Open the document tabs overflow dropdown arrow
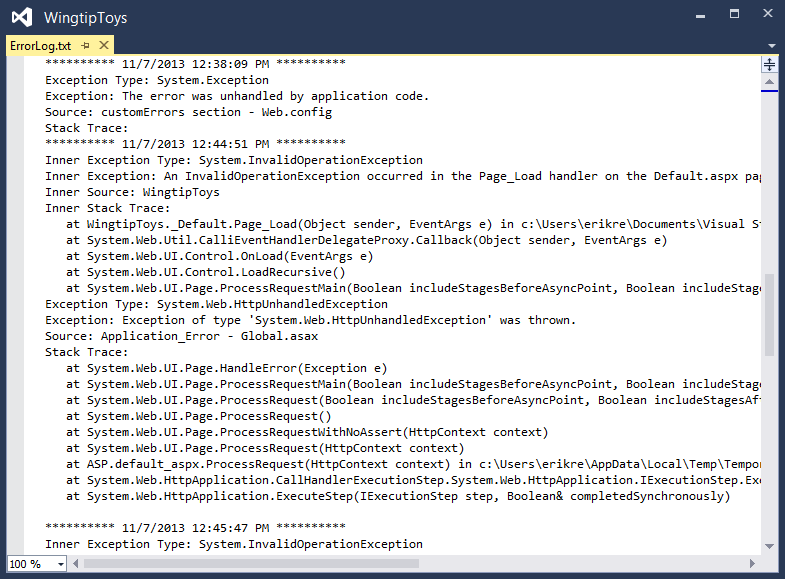This screenshot has height=579, width=785. click(x=771, y=46)
